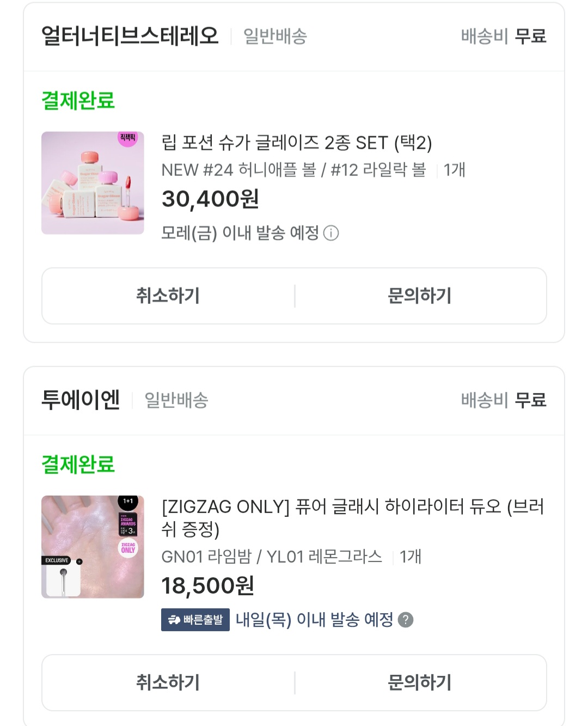Cancel the 립 포션 슈가 글레이즈 order
Screen dimensions: 588x726
tap(168, 296)
